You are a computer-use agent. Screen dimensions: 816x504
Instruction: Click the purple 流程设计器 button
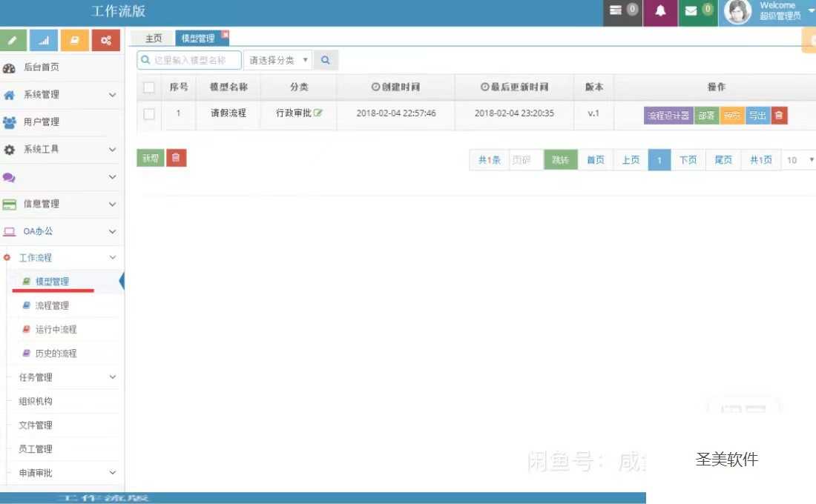point(668,116)
